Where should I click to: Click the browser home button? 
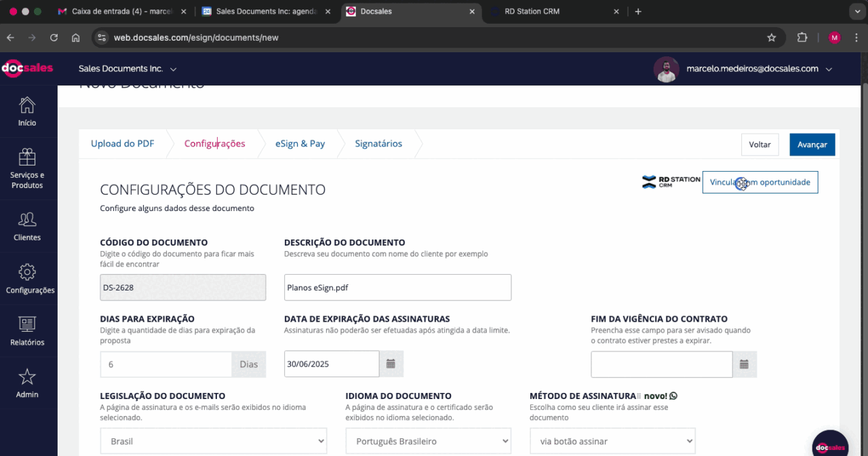tap(75, 37)
